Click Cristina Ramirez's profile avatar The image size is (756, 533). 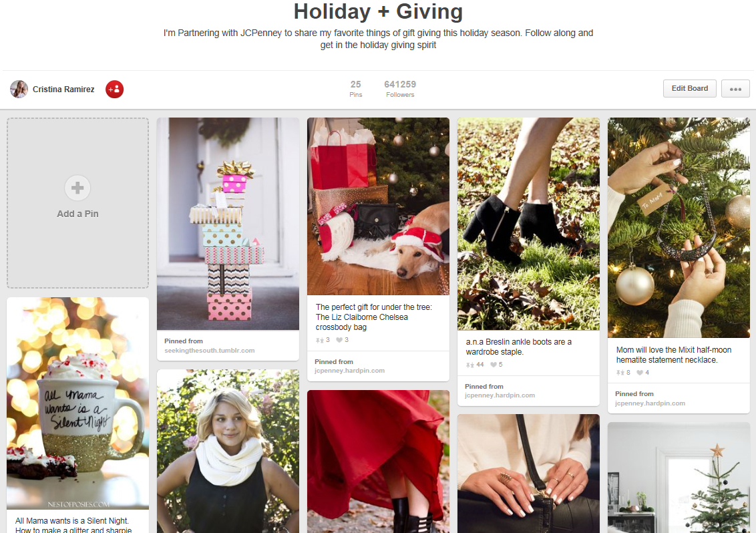click(x=19, y=90)
